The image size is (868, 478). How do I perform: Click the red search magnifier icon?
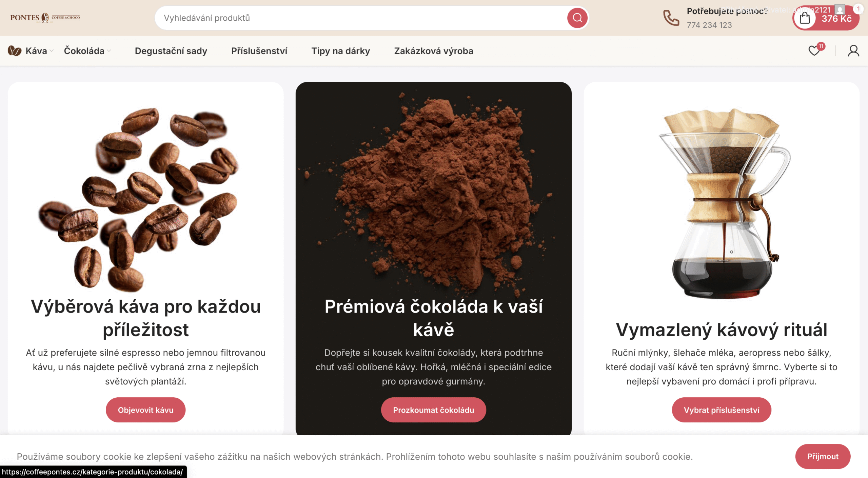pyautogui.click(x=577, y=18)
